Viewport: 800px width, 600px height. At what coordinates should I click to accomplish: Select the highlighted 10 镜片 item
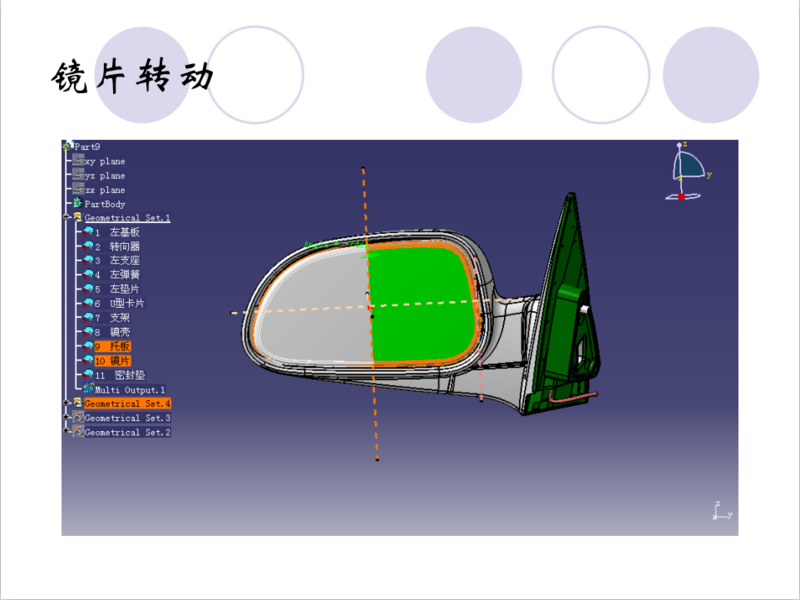point(113,360)
